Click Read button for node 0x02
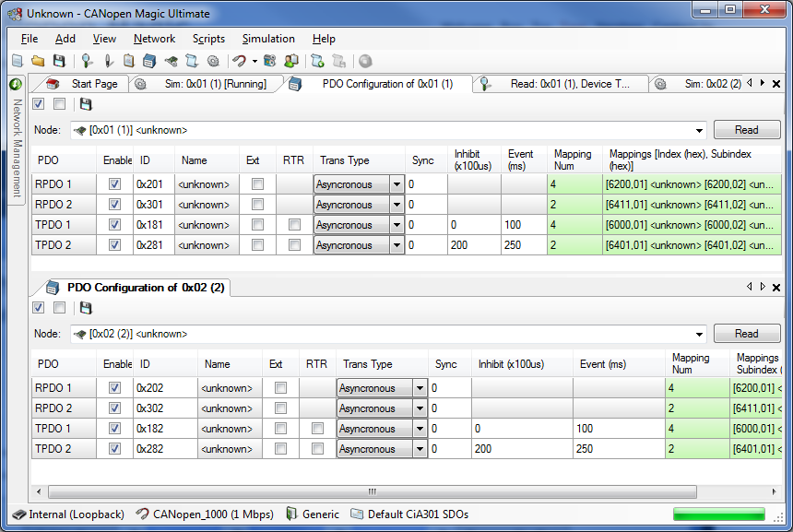This screenshot has width=793, height=532. click(746, 334)
